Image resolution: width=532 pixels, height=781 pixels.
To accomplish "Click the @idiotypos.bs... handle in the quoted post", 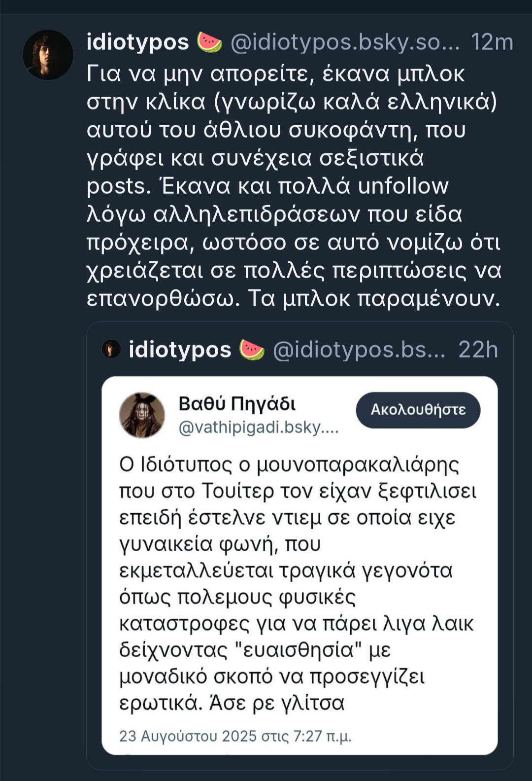I will 359,350.
